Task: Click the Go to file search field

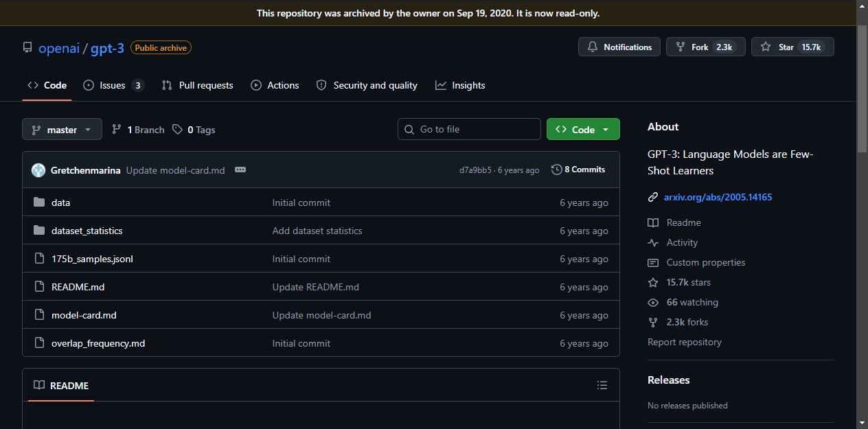Action: [x=469, y=129]
